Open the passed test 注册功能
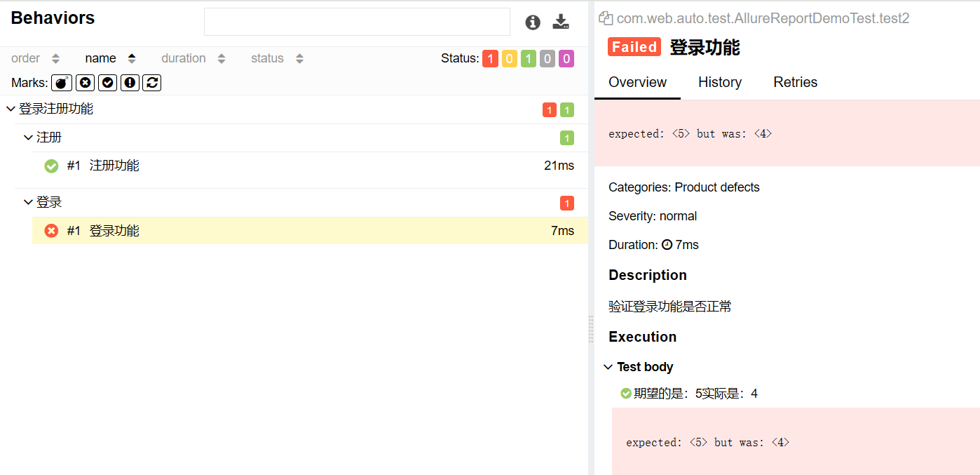 coord(310,166)
